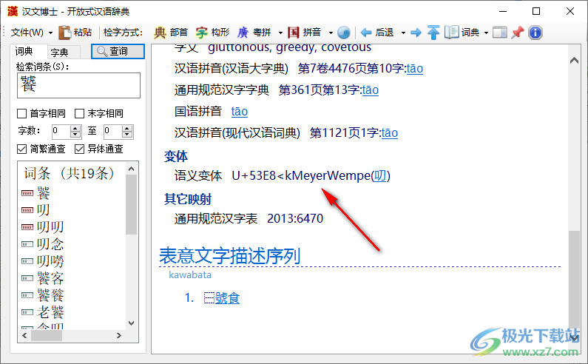Screen dimensions: 588x364
Task: Toggle the 末字相同 checkbox
Action: pyautogui.click(x=79, y=113)
